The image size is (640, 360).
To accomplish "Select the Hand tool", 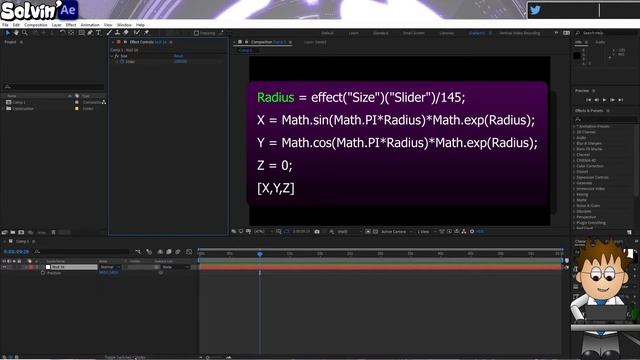I will pos(16,33).
